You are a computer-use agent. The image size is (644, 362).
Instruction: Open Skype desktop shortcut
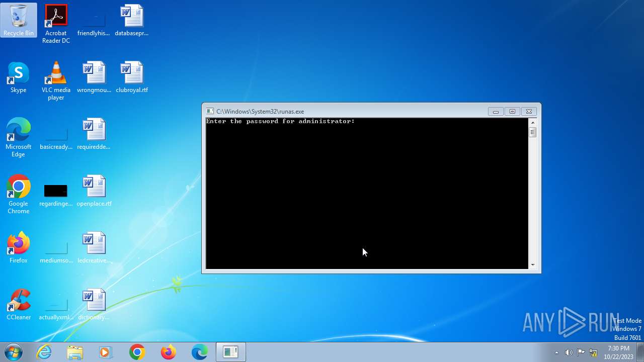[x=19, y=77]
